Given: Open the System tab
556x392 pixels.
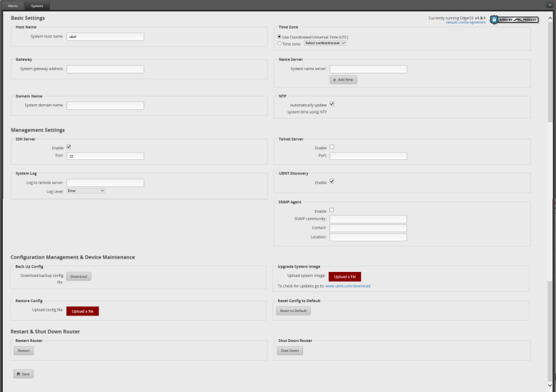Looking at the screenshot, I should tap(37, 5).
